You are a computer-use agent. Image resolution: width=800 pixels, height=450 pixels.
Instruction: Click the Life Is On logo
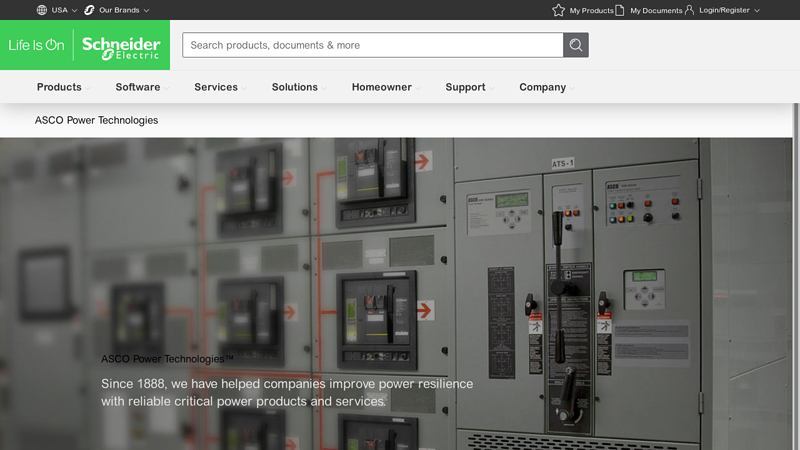36,45
